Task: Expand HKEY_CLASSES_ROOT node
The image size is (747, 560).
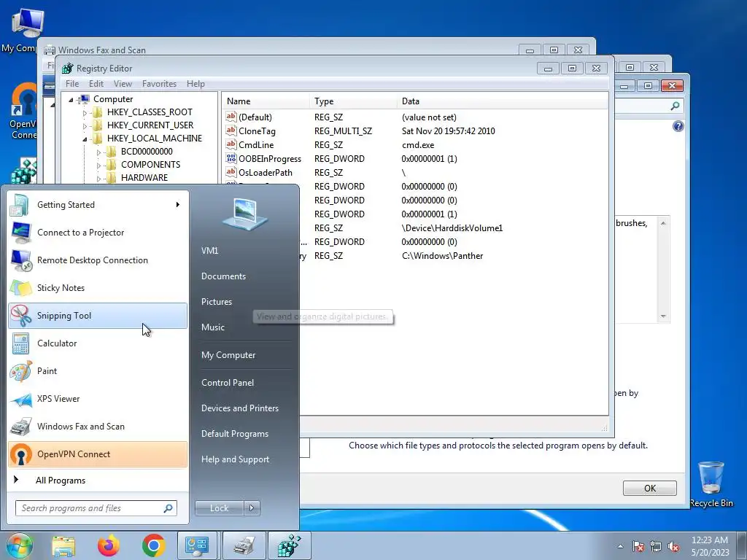Action: click(x=85, y=113)
